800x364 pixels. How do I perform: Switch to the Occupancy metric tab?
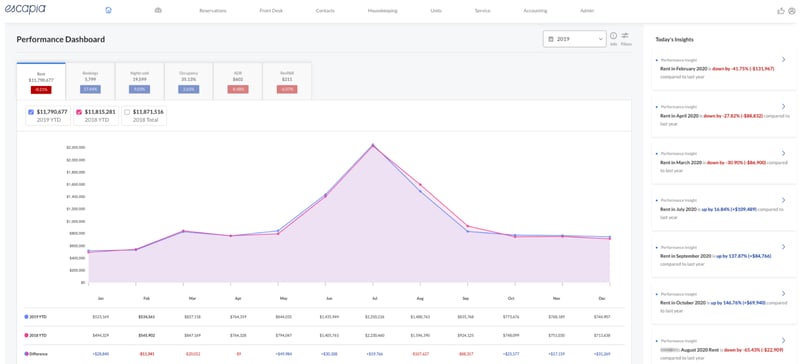(188, 81)
